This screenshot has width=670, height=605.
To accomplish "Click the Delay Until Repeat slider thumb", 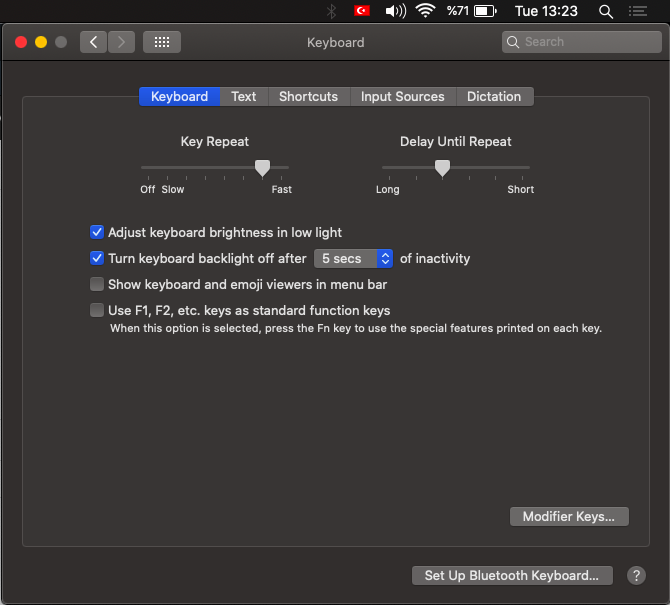I will (442, 168).
